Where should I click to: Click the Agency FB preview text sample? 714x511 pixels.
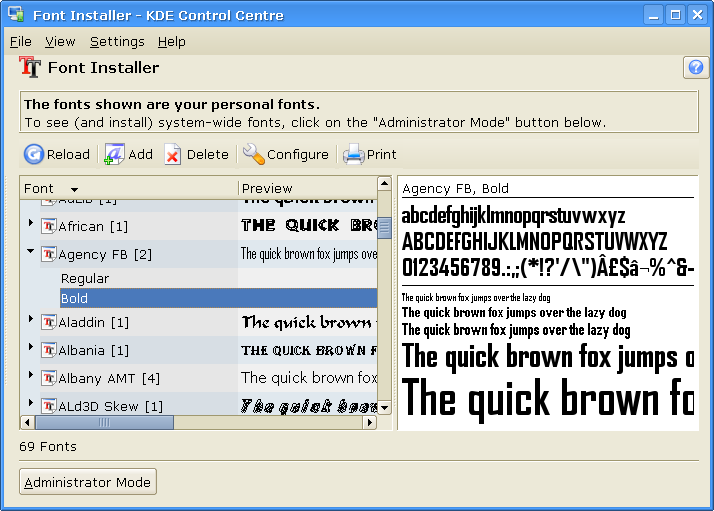click(309, 254)
